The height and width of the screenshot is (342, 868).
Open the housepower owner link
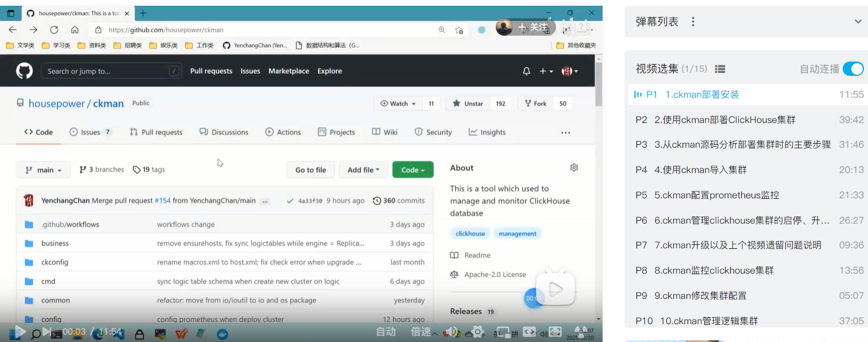56,103
